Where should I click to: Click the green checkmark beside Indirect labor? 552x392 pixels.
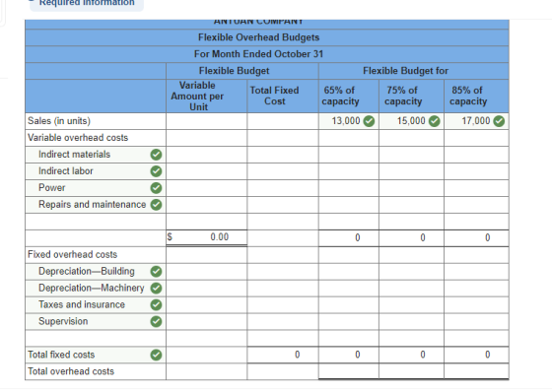pyautogui.click(x=157, y=171)
